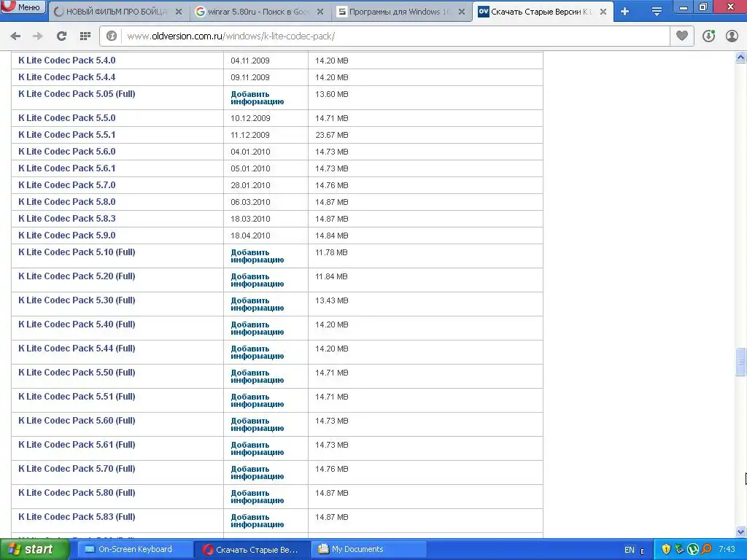Open K Lite Codec Pack 5.4.4 link
This screenshot has height=560, width=747.
pyautogui.click(x=66, y=77)
